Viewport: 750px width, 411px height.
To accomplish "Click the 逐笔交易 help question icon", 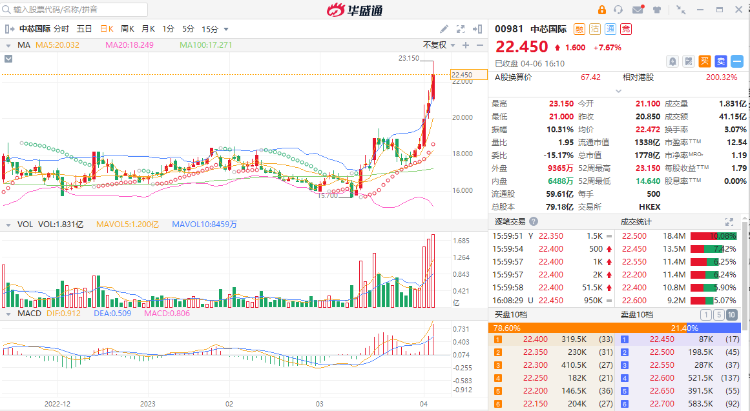I will tap(534, 222).
